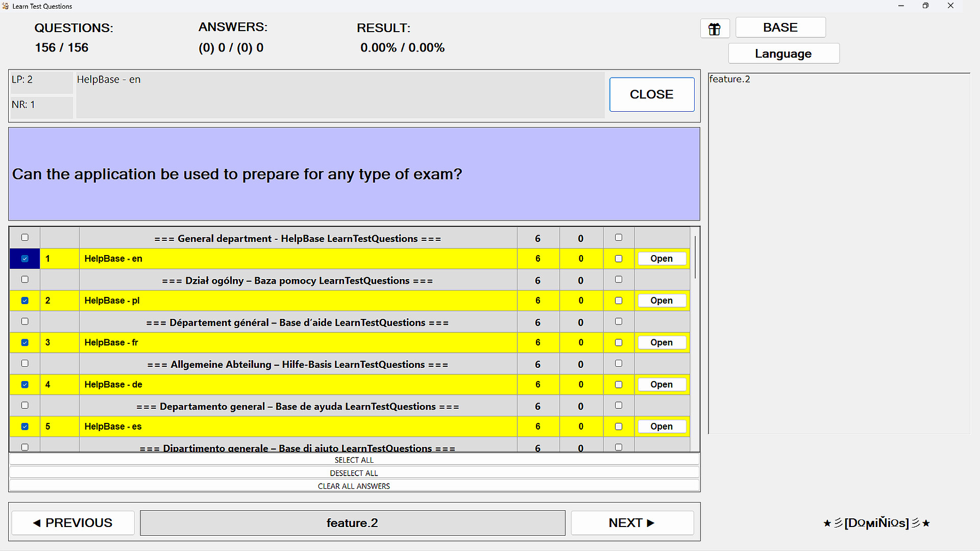Click SELECT ALL bar
The height and width of the screenshot is (551, 980).
click(354, 460)
